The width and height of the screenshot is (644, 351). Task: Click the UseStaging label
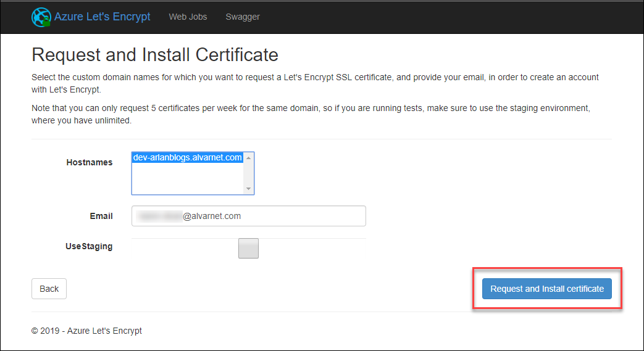point(89,246)
